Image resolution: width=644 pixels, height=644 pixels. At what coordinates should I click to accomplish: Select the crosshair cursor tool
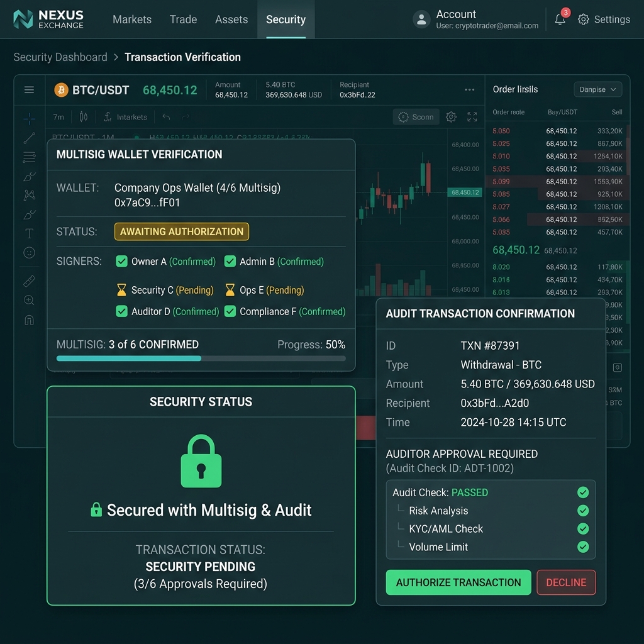(x=29, y=119)
